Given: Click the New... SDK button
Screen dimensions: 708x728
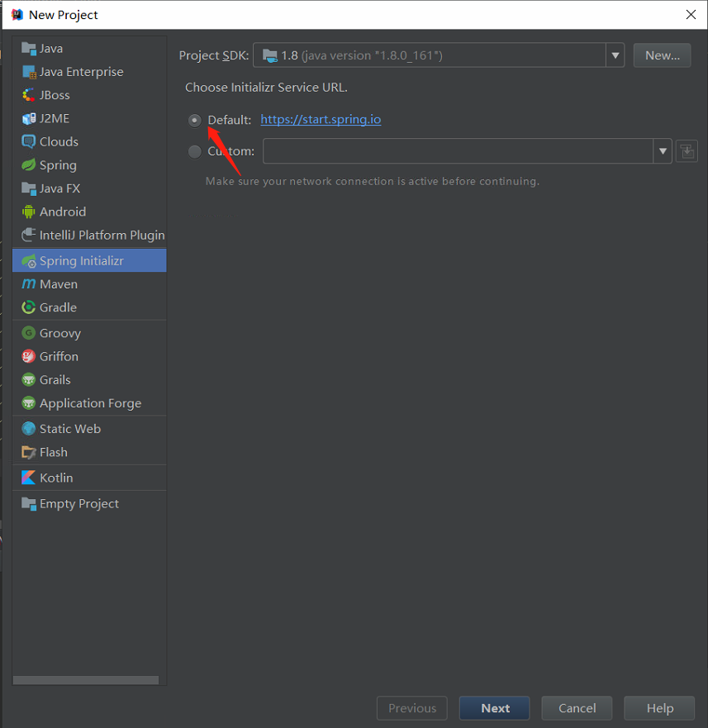Looking at the screenshot, I should tap(663, 55).
